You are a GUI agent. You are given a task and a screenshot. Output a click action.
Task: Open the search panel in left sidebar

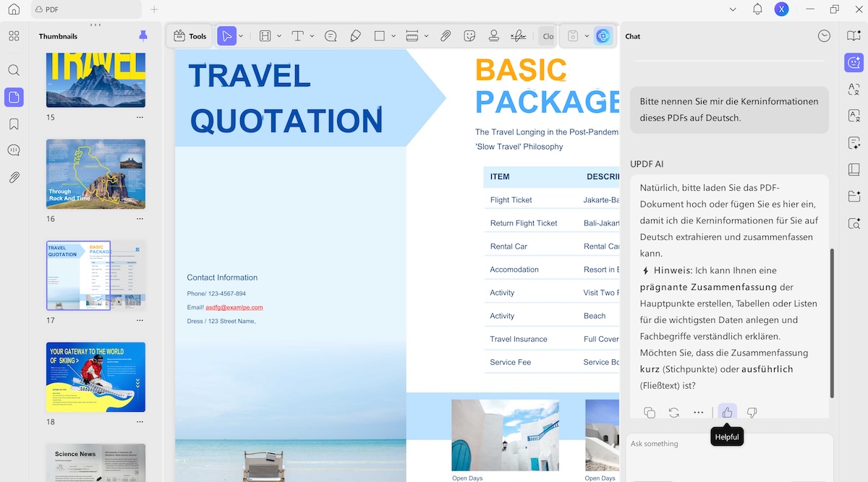click(x=14, y=70)
